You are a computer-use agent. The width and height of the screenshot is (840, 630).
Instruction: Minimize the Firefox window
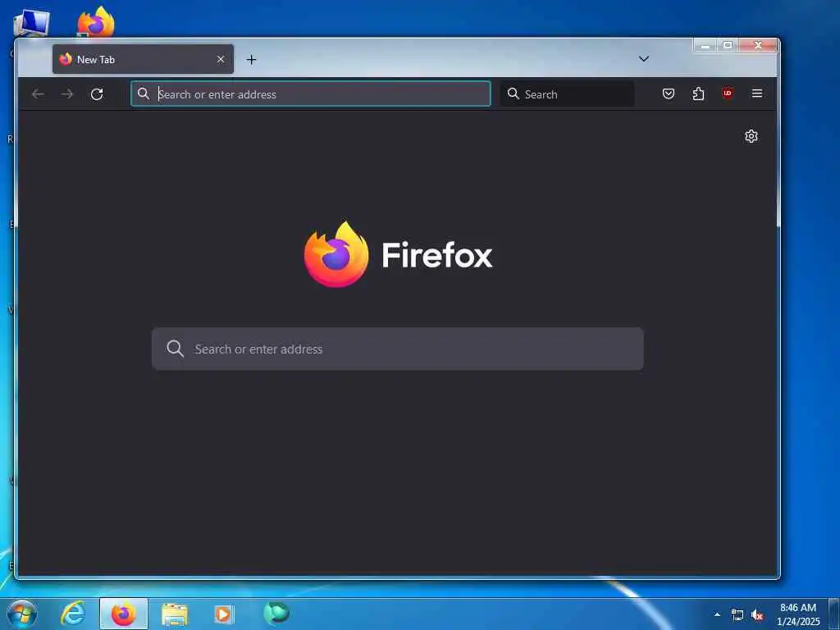click(705, 46)
